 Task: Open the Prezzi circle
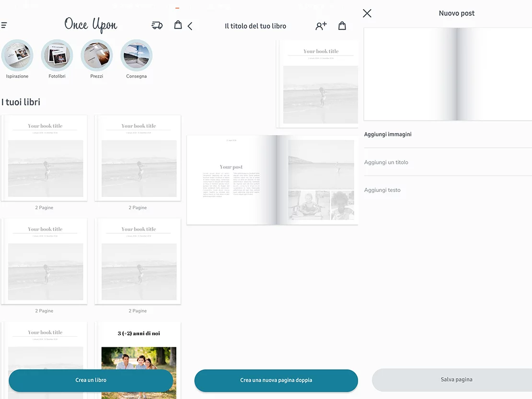pos(97,55)
